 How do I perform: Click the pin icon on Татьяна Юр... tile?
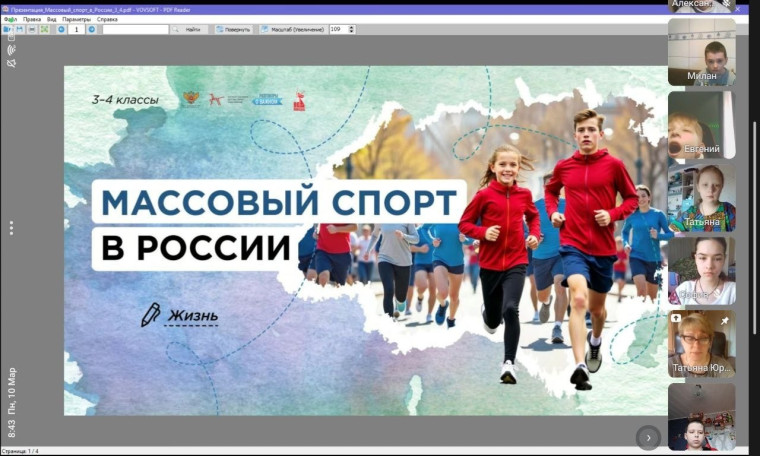point(725,320)
